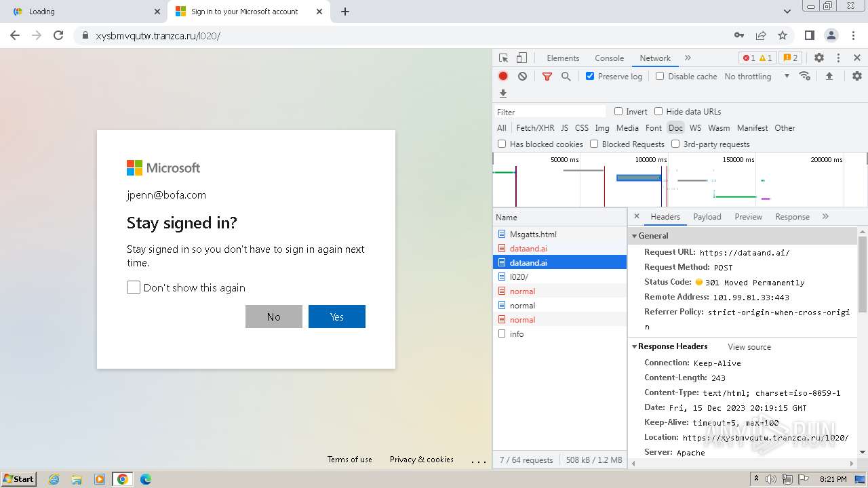Enable Hide data URLs checkbox
Viewport: 868px width, 488px height.
(x=658, y=111)
